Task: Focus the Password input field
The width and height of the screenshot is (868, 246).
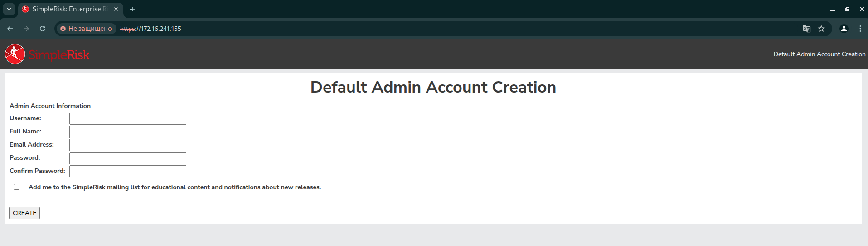Action: tap(128, 158)
